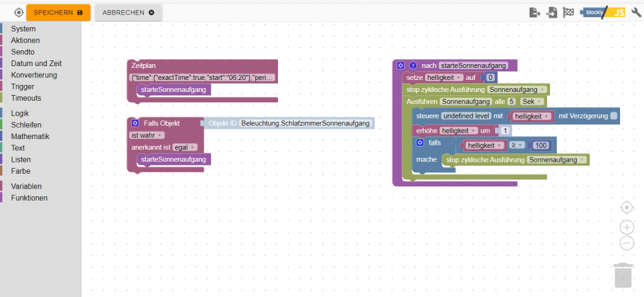Click the checkered flag icon
The height and width of the screenshot is (297, 644).
point(569,12)
